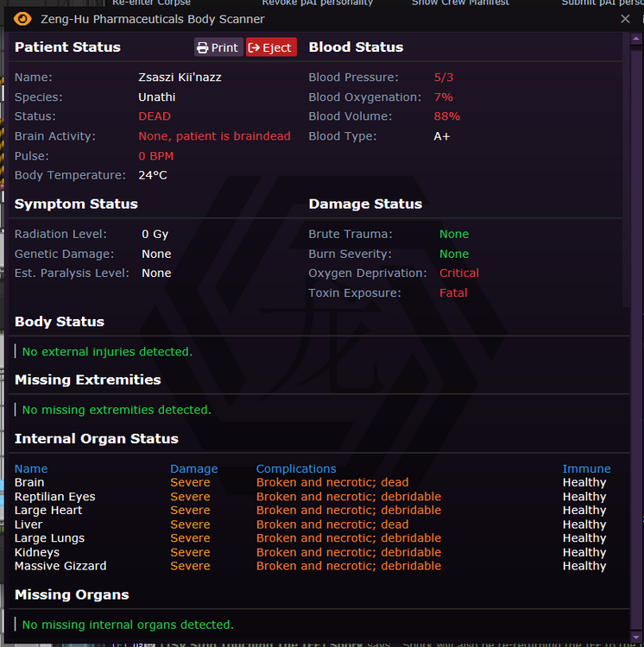Viewport: 644px width, 647px height.
Task: Click the Submit pAI personality button
Action: pyautogui.click(x=602, y=3)
